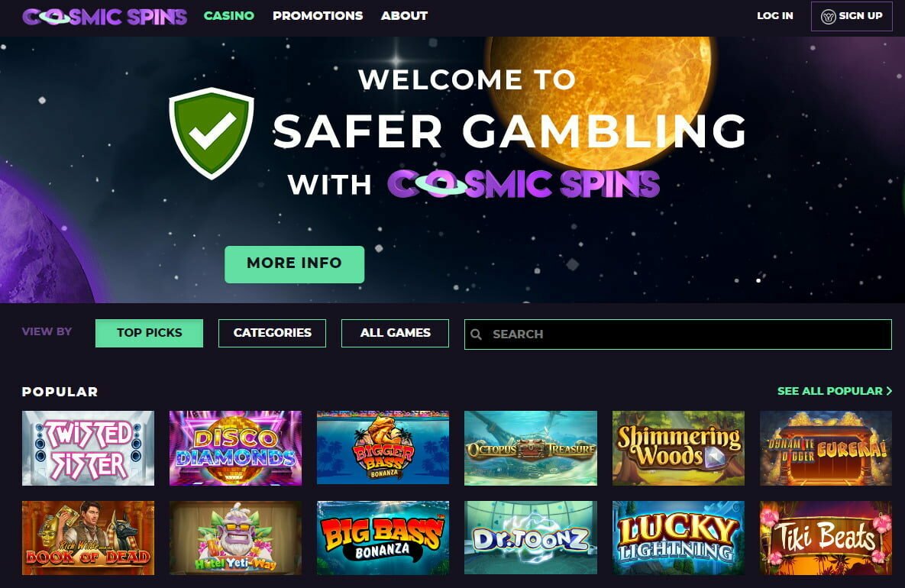Image resolution: width=905 pixels, height=588 pixels.
Task: Open the Promotions menu item
Action: (318, 15)
